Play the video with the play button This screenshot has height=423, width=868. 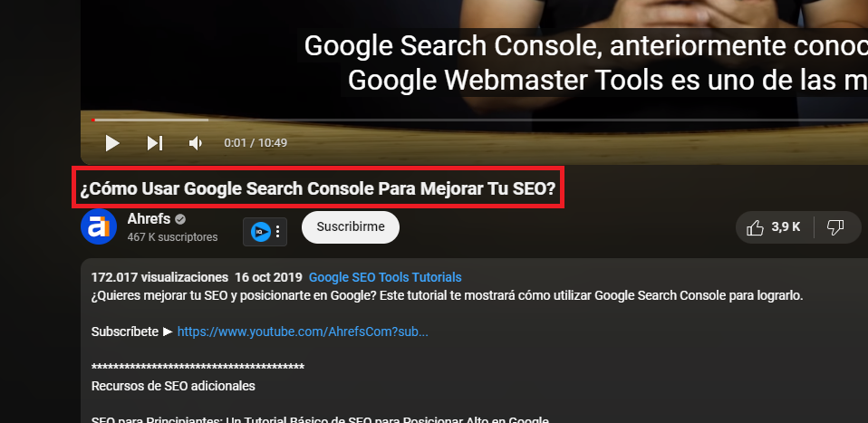pyautogui.click(x=112, y=143)
